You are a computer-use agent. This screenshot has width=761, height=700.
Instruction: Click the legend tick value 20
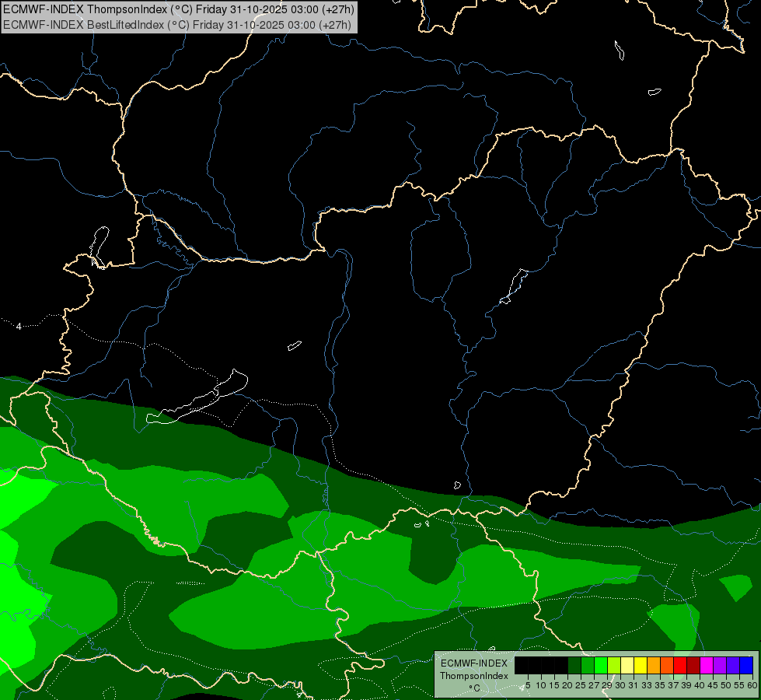click(x=567, y=685)
